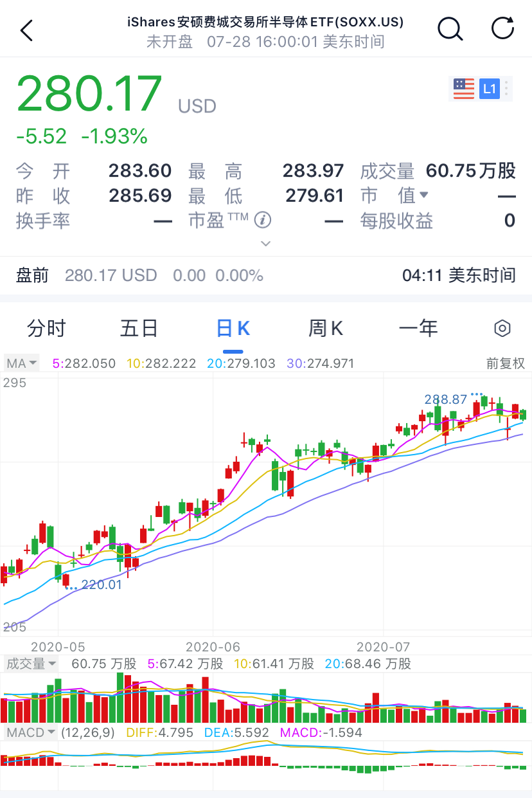Tap the 成交量 60.75万股 value
The image size is (532, 798).
click(471, 171)
